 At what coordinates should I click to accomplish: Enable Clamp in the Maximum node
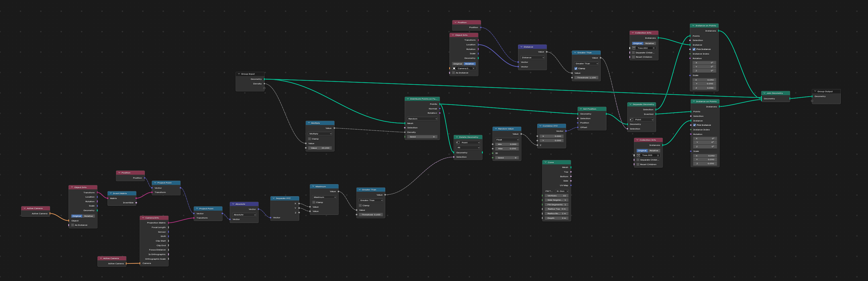(314, 202)
